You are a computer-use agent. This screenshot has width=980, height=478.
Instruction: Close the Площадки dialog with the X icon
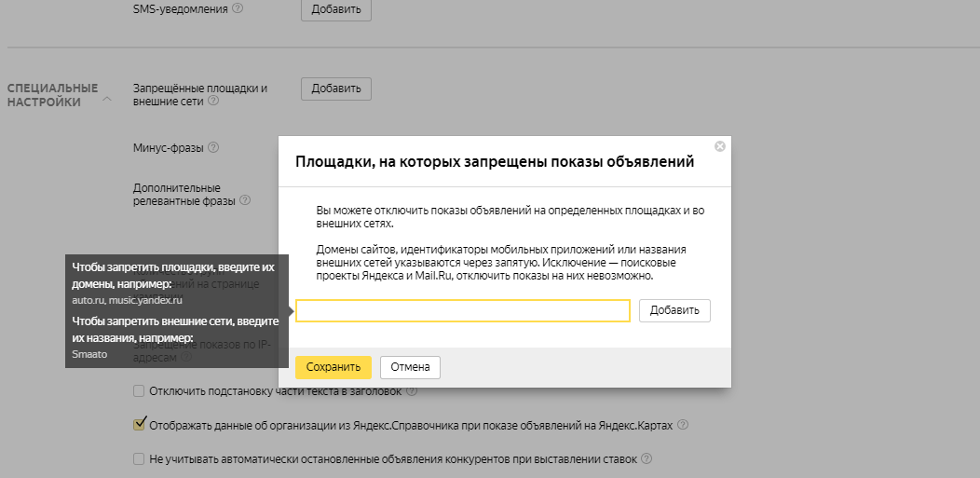point(719,146)
